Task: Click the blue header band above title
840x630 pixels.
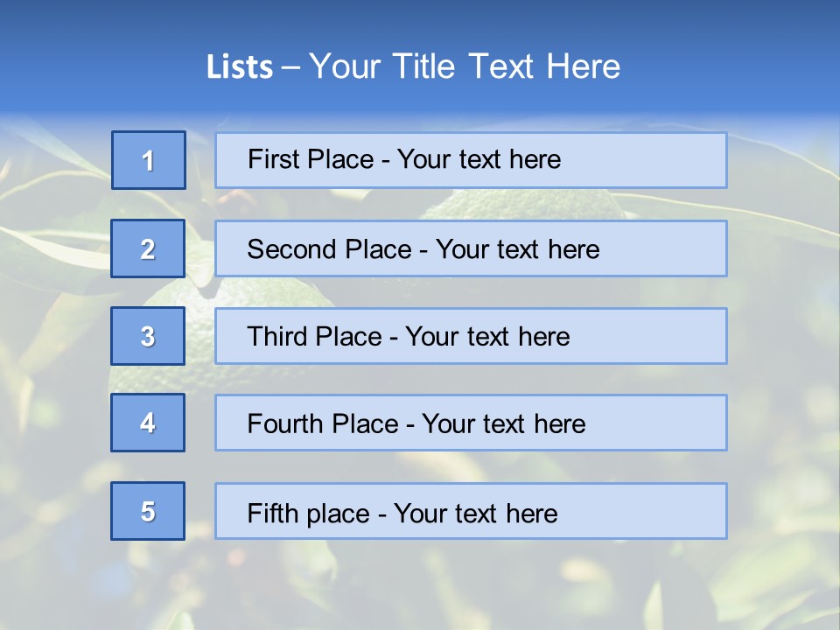Action: [420, 22]
